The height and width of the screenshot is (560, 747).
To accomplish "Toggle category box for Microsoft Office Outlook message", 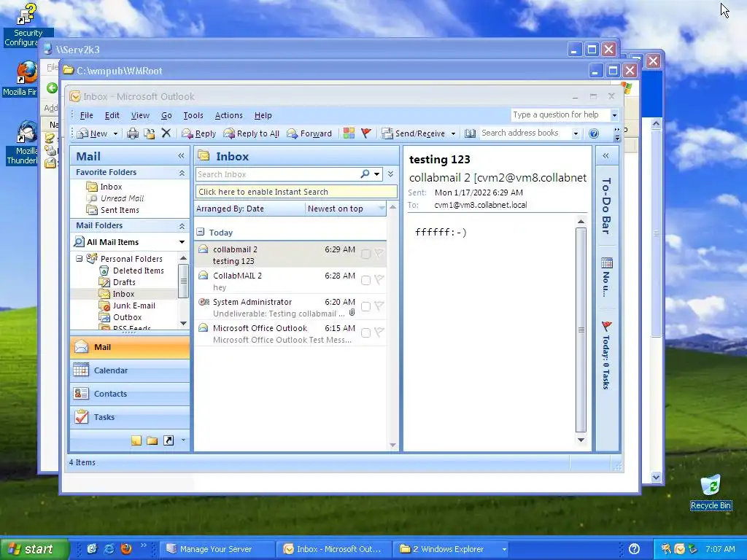I will point(366,332).
